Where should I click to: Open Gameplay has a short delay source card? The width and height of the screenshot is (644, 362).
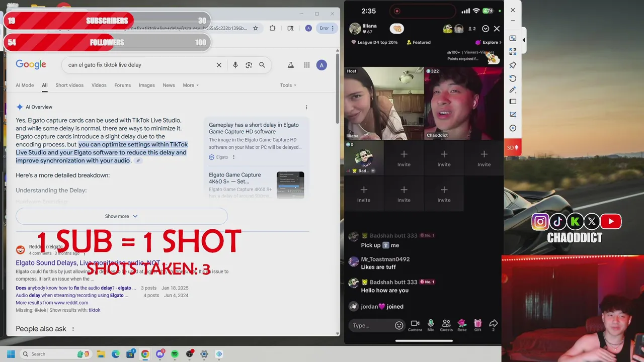point(256,140)
